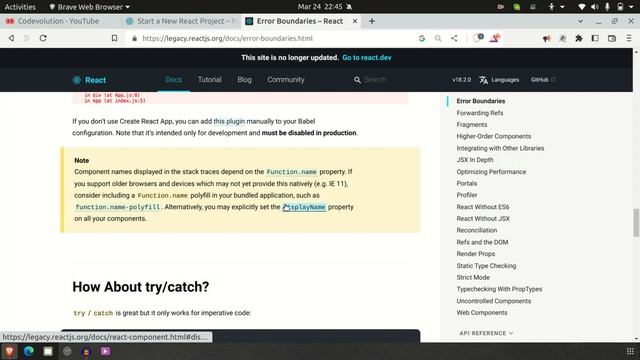640x360 pixels.
Task: Expand the API Reference sidebar section
Action: 486,333
